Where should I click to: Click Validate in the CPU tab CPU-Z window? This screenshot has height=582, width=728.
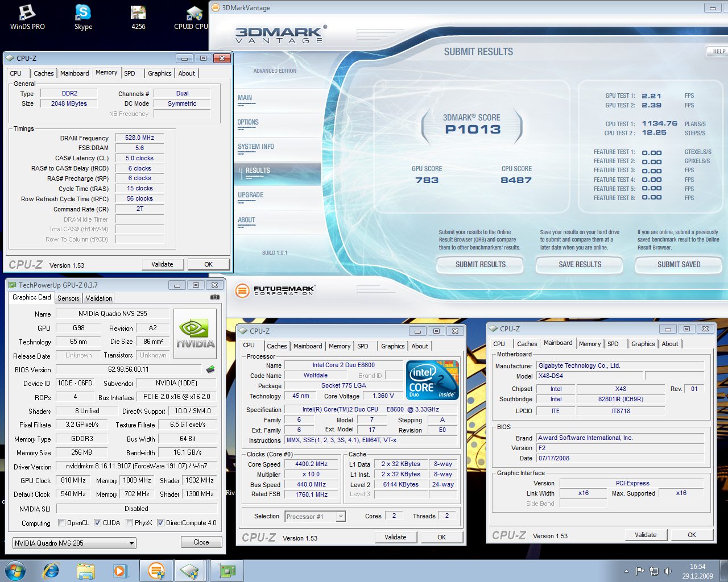tap(395, 537)
